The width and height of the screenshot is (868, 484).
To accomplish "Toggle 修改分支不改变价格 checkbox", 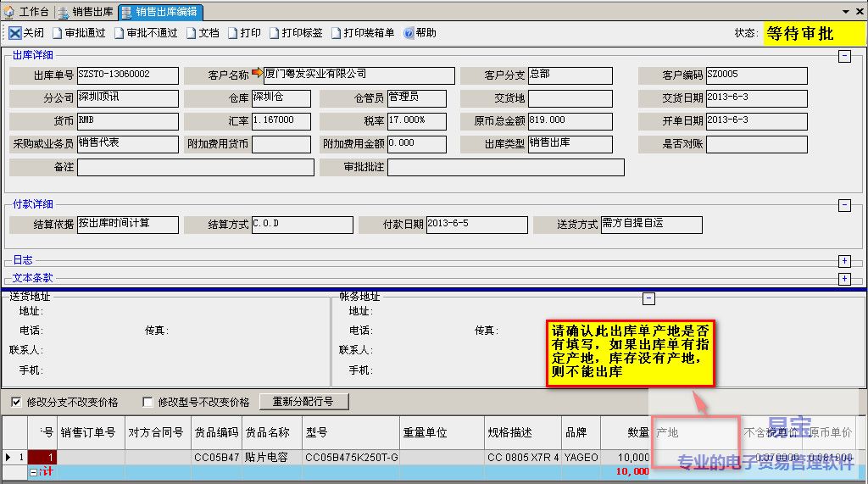I will 16,402.
